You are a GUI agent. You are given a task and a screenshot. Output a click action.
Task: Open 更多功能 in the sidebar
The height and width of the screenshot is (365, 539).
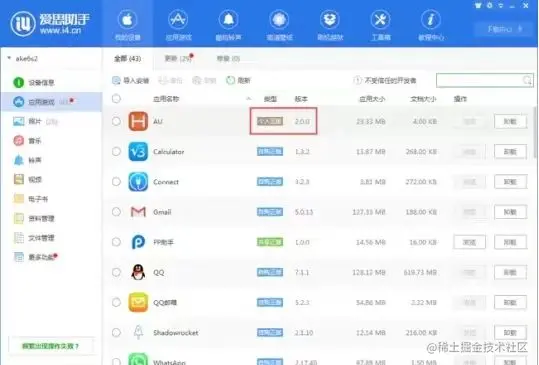pos(34,257)
